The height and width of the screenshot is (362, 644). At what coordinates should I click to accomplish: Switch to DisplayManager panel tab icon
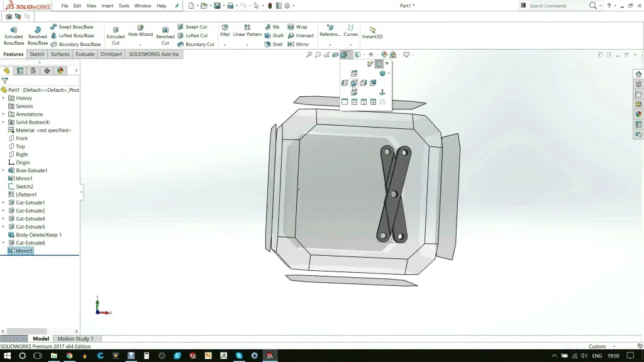coord(60,70)
